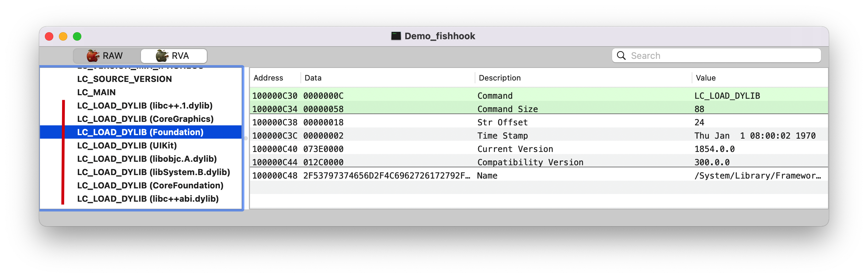Click the Value column header

706,78
